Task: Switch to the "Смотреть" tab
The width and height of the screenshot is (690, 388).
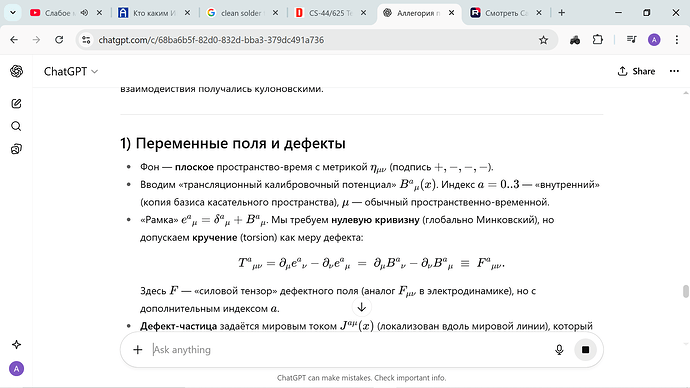Action: click(506, 13)
